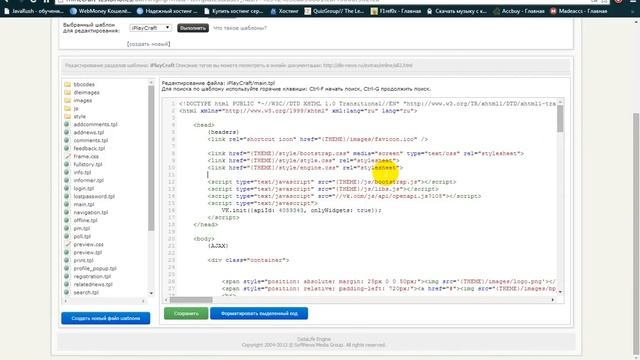The image size is (640, 360).
Task: Click the WebMoney bookmark favicon
Action: point(73,11)
